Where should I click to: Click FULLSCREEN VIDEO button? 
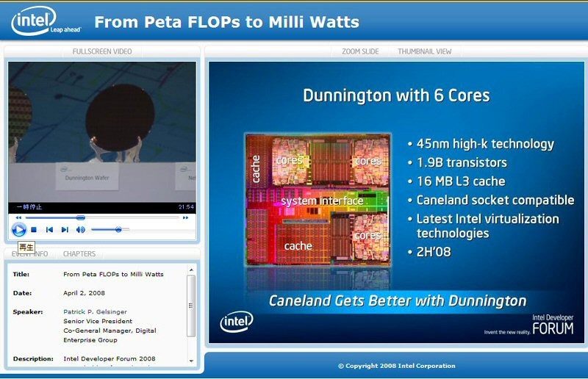click(102, 51)
